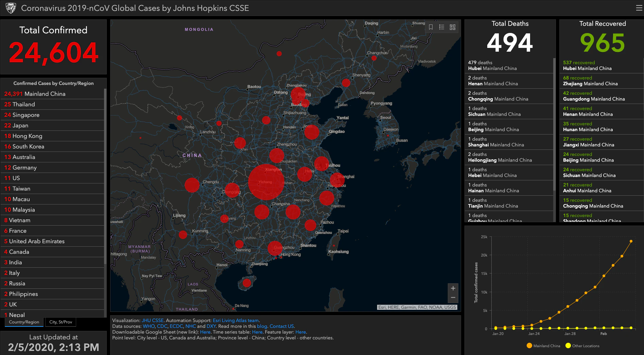This screenshot has height=355, width=644.
Task: Select the 24,391 Mainland China row
Action: click(53, 94)
